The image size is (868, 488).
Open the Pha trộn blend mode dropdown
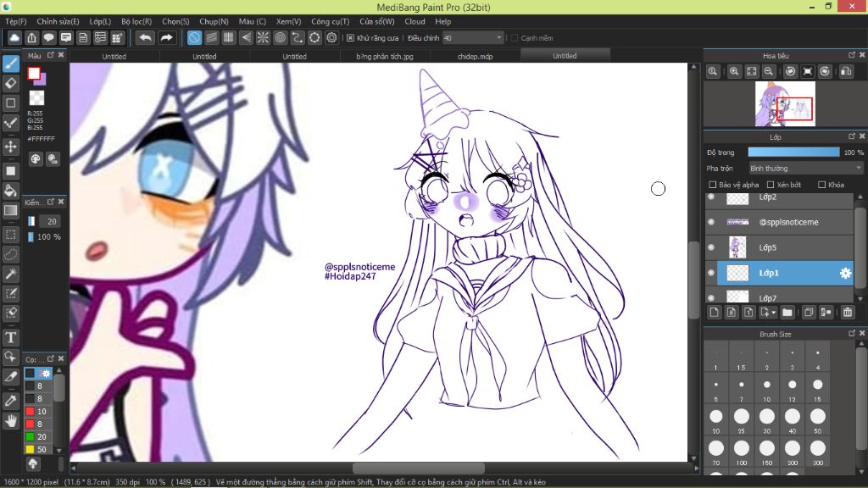[805, 169]
